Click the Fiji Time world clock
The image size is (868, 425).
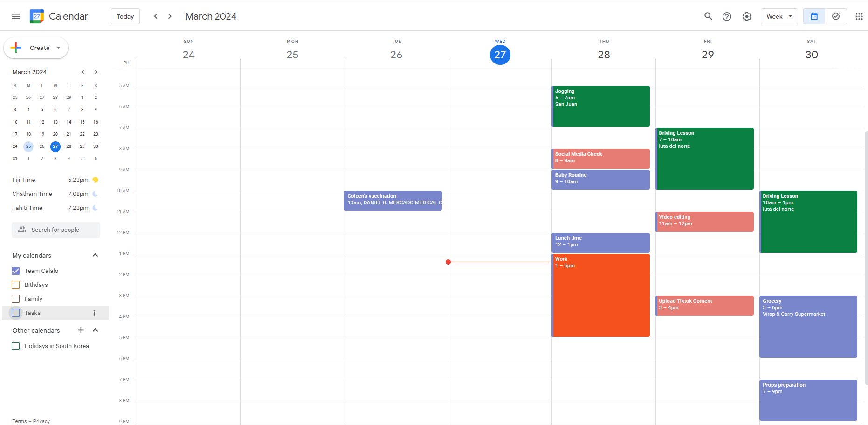coord(55,180)
